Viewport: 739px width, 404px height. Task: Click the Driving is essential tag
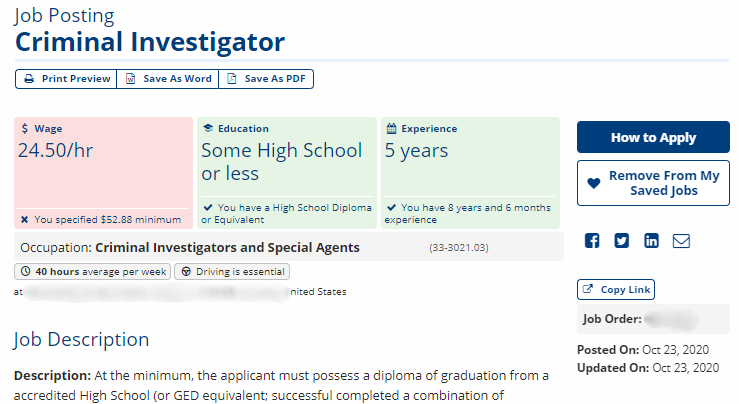click(232, 272)
